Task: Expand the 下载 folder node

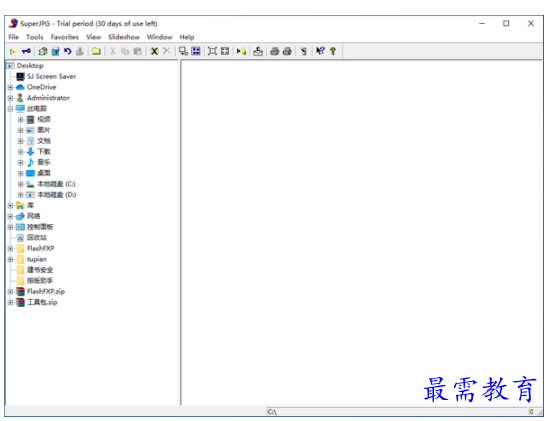Action: point(21,152)
